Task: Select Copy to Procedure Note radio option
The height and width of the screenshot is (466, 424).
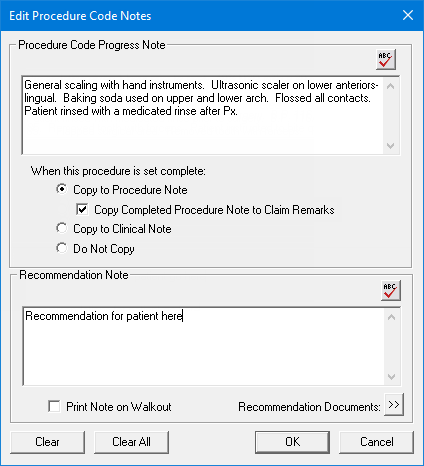Action: (61, 189)
